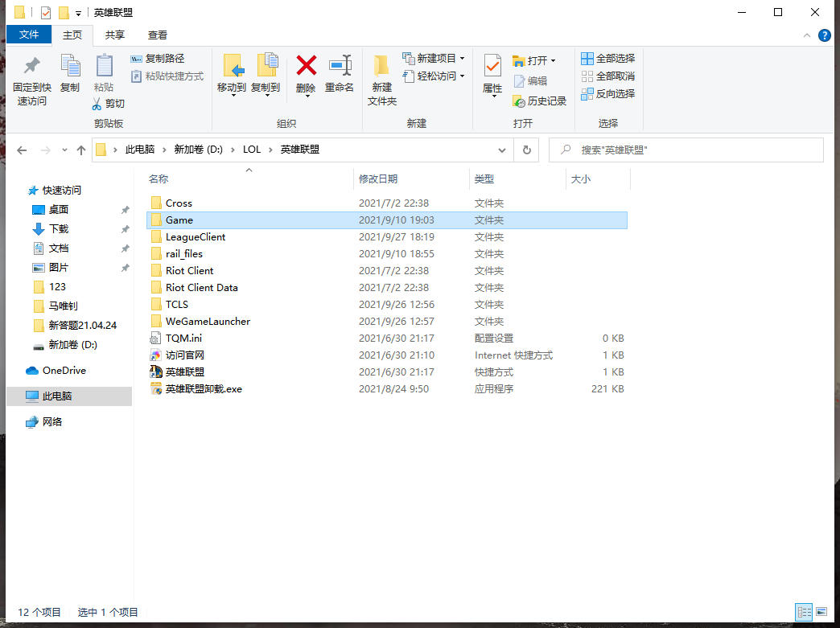Select the TCLS folder
Viewport: 840px width, 628px height.
coord(387,304)
